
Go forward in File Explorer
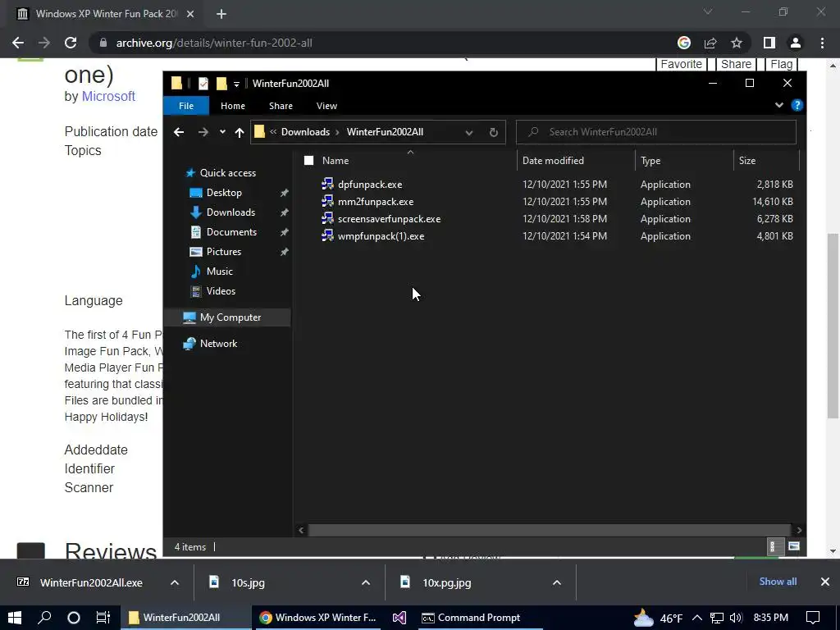point(203,132)
